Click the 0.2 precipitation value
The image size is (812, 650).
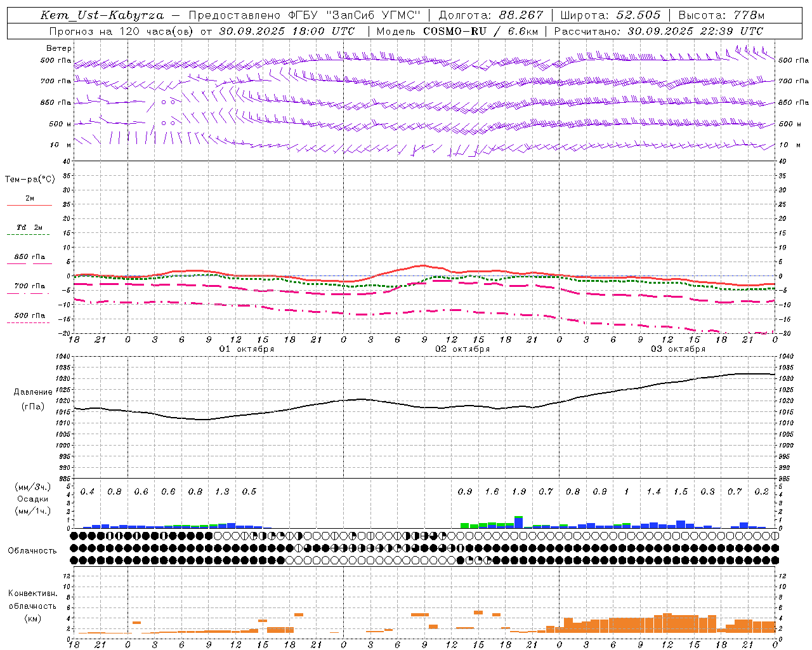click(x=761, y=492)
